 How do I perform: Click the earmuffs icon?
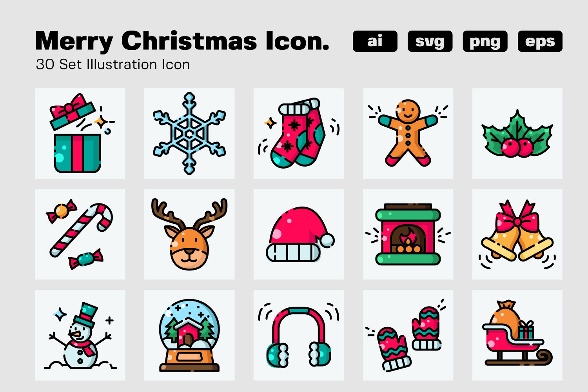299,335
